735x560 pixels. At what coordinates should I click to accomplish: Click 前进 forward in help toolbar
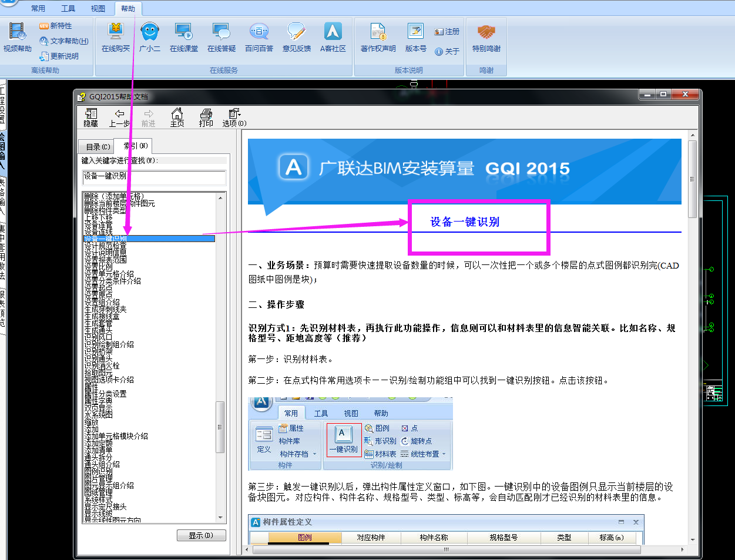pos(149,118)
